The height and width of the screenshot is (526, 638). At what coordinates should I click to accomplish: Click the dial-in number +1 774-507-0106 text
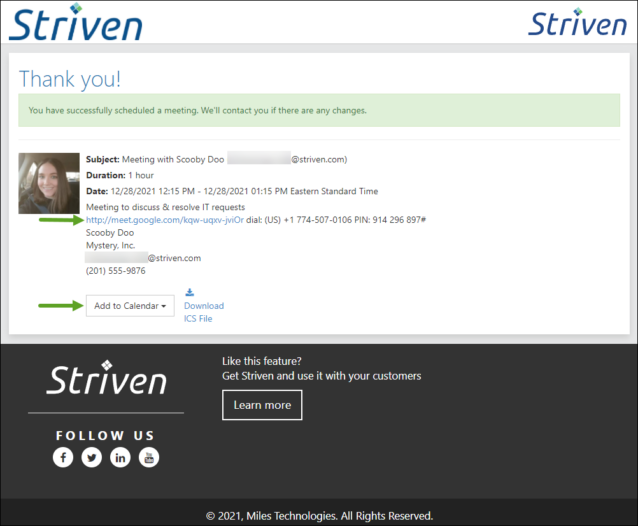(x=317, y=220)
